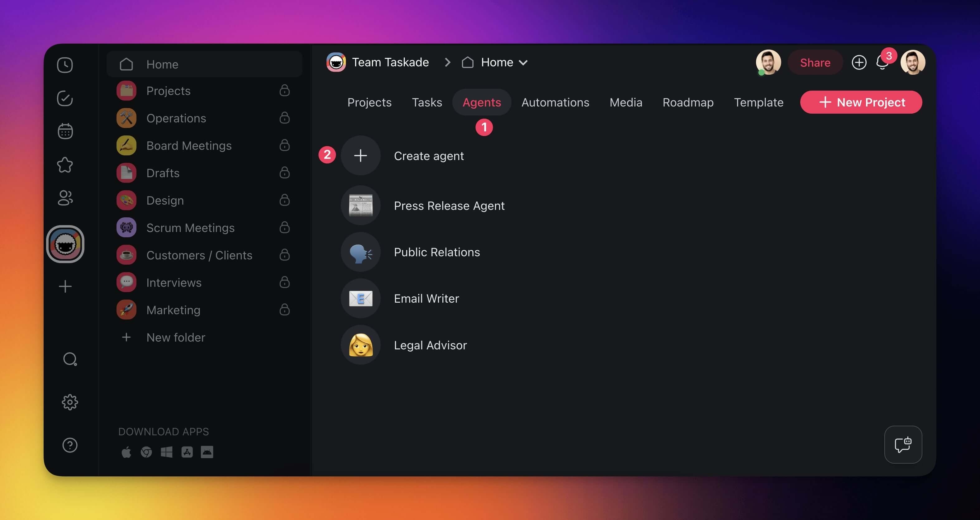Open settings gear icon
This screenshot has width=980, height=520.
point(70,402)
